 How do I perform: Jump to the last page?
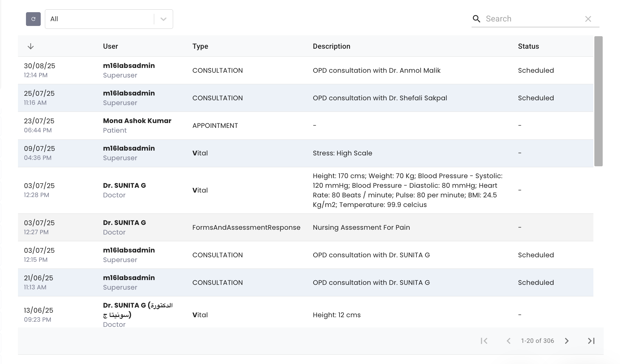(591, 341)
